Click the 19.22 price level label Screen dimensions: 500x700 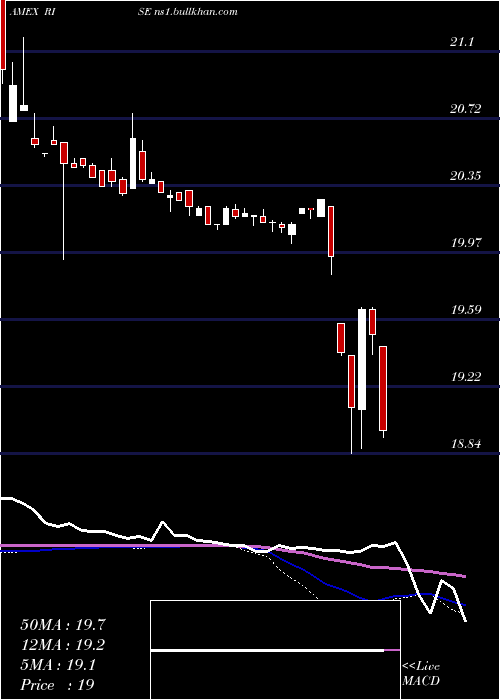[466, 377]
